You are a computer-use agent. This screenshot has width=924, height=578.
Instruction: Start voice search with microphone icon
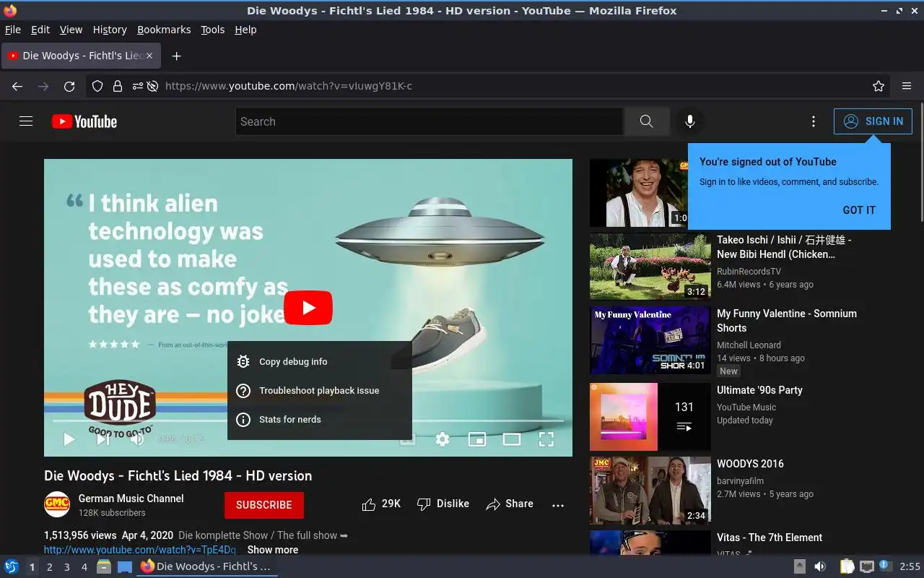click(689, 121)
